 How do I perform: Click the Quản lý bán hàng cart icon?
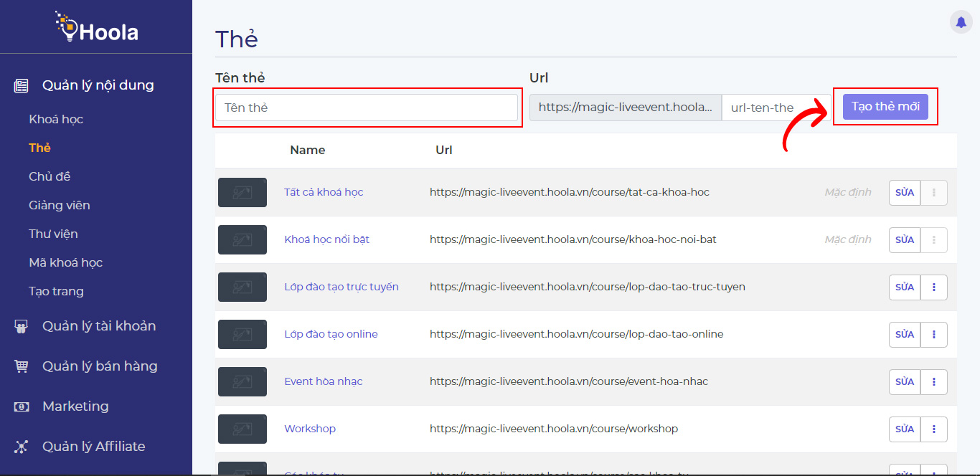(x=22, y=366)
